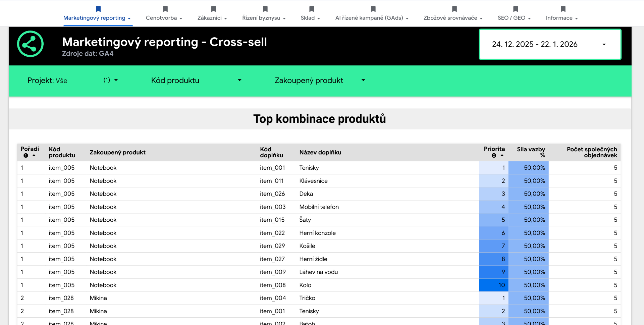The image size is (644, 325).
Task: Click item_009 code cell
Action: [x=273, y=272]
